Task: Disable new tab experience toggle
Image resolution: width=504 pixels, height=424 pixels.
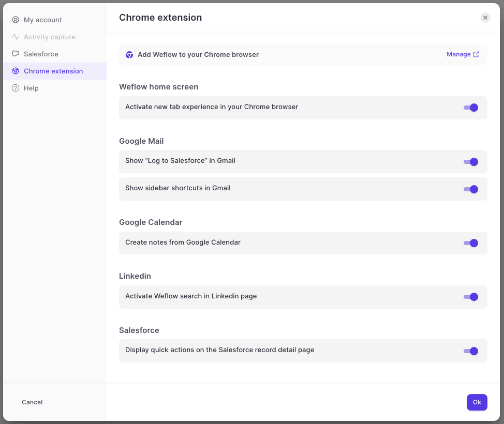Action: pos(471,108)
